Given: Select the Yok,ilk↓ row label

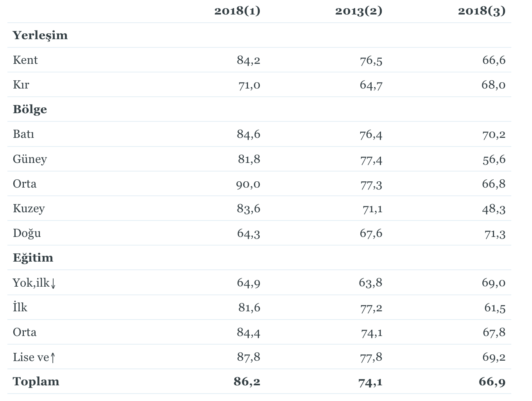Looking at the screenshot, I should (x=34, y=282).
